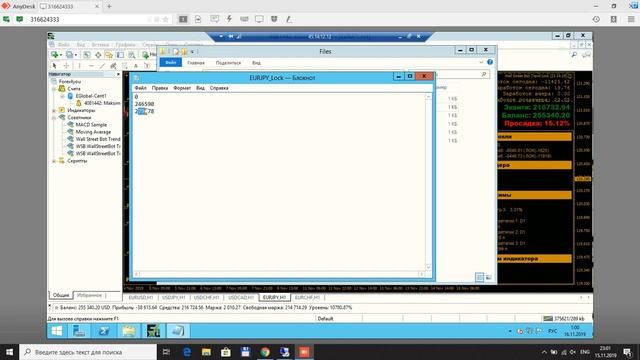
Task: Open the Файл tab in Files window
Action: click(171, 62)
